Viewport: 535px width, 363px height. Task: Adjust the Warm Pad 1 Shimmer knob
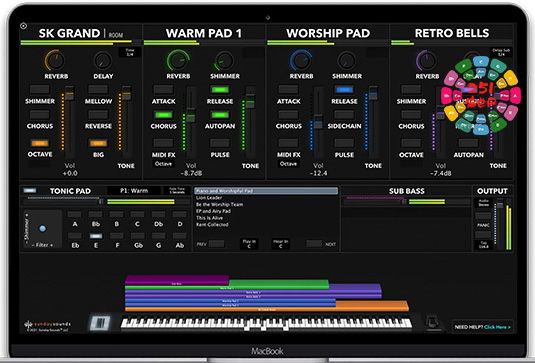pos(225,61)
